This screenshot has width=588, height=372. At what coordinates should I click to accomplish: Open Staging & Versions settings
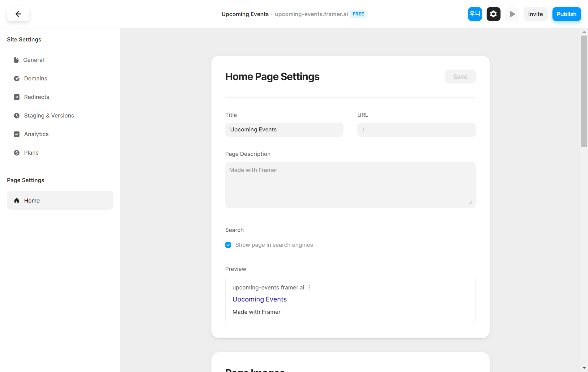[x=60, y=116]
